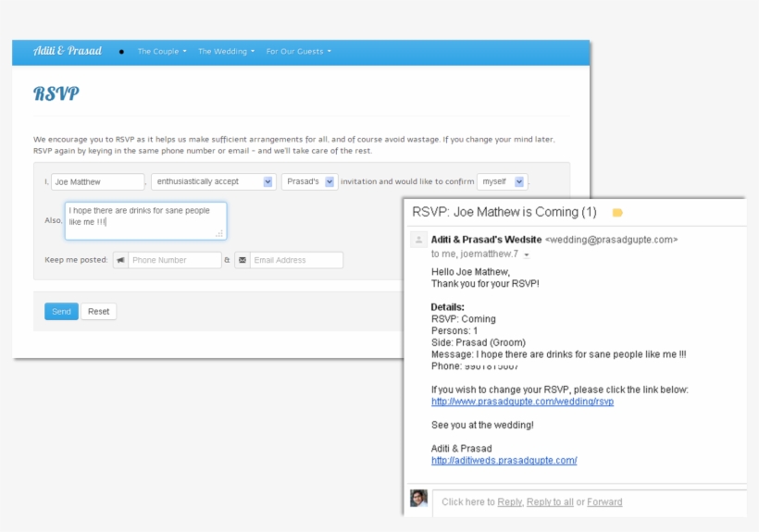
Task: Click the 'RSVP: Coming' line in email
Action: tap(464, 319)
